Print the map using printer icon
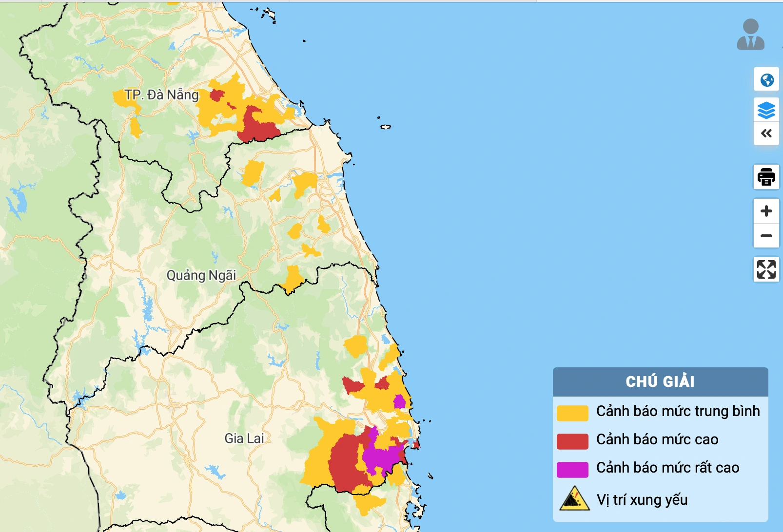 click(766, 176)
